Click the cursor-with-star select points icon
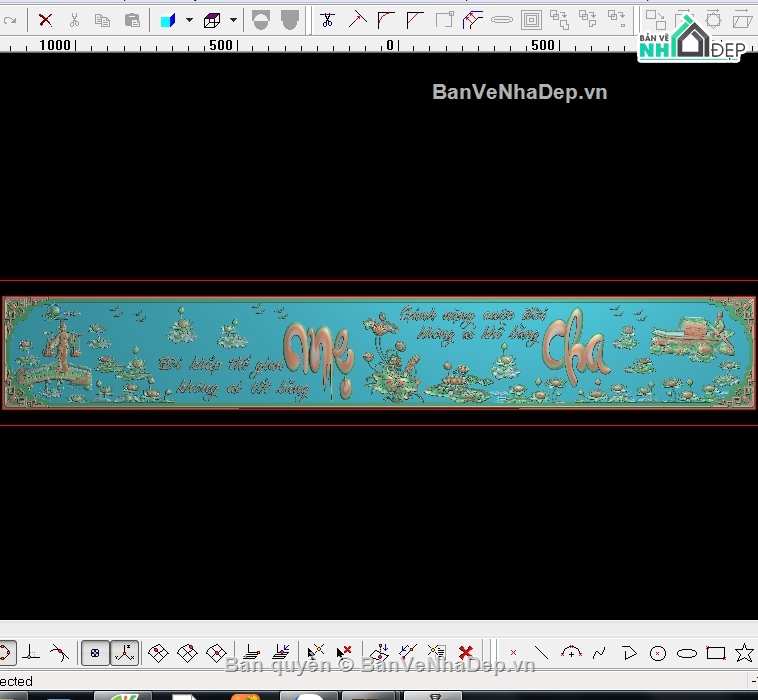This screenshot has width=758, height=700. click(316, 653)
